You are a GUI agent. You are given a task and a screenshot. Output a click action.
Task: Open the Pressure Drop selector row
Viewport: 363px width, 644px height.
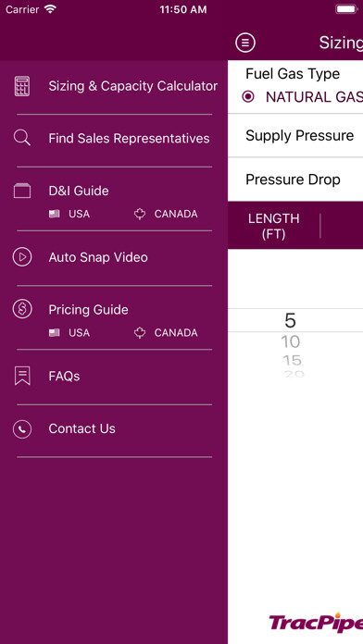(x=295, y=180)
